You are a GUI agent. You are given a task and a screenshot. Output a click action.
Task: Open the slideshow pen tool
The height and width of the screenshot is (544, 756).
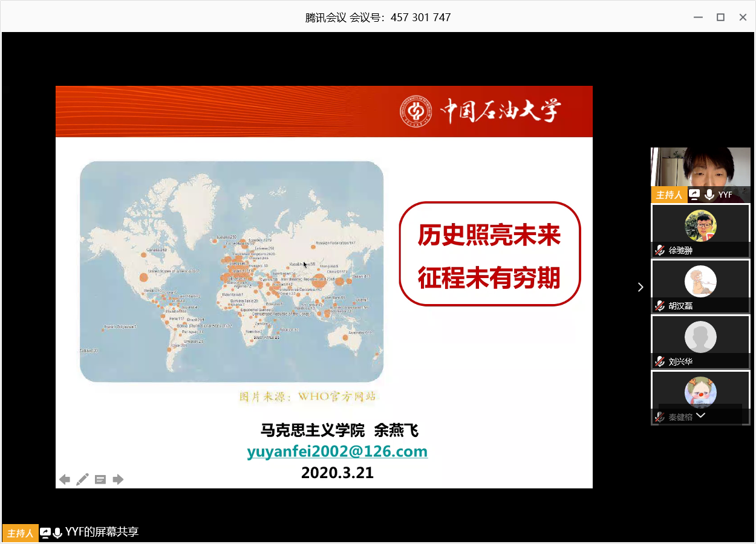(82, 480)
